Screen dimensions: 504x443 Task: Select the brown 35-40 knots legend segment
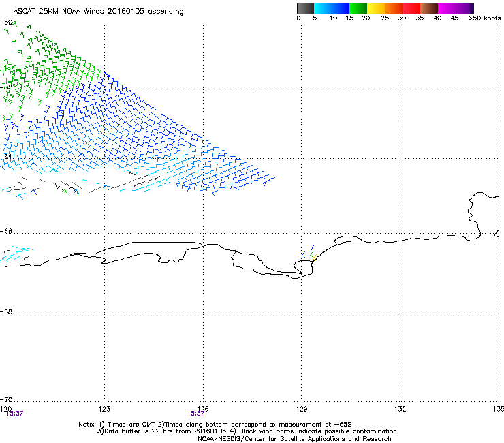[x=429, y=8]
